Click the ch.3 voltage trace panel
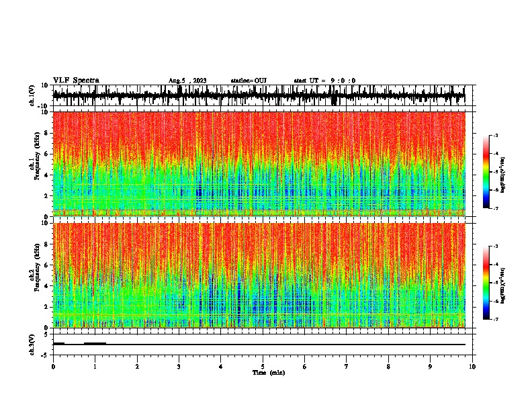This screenshot has width=532, height=411. click(263, 345)
